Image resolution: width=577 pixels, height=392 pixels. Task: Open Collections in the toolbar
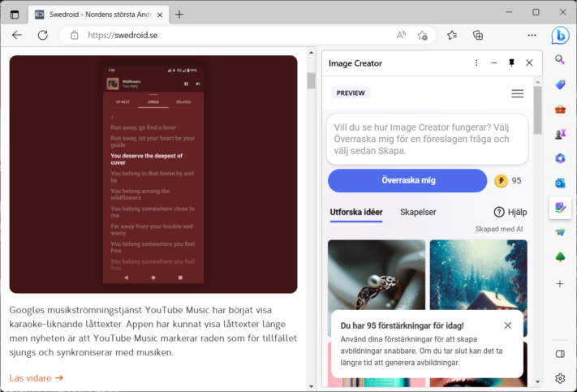pos(478,36)
